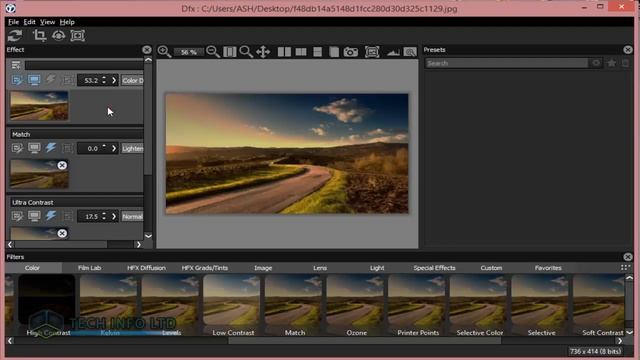Adjust the 17.5 opacity stepper
This screenshot has width=640, height=360.
point(104,216)
